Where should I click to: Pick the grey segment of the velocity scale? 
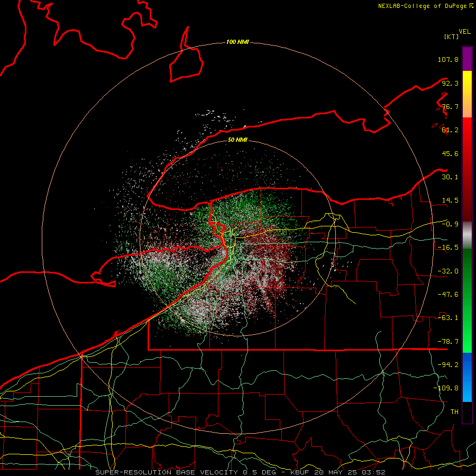[x=467, y=235]
